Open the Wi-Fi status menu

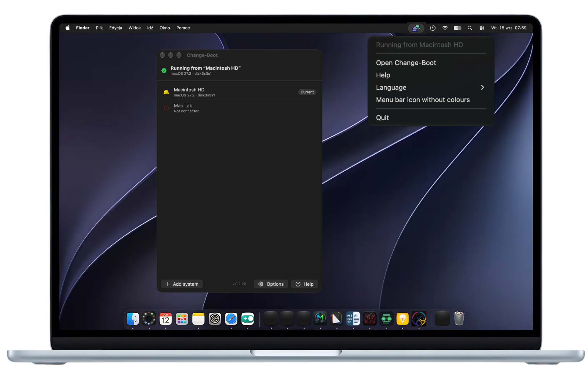tap(445, 28)
